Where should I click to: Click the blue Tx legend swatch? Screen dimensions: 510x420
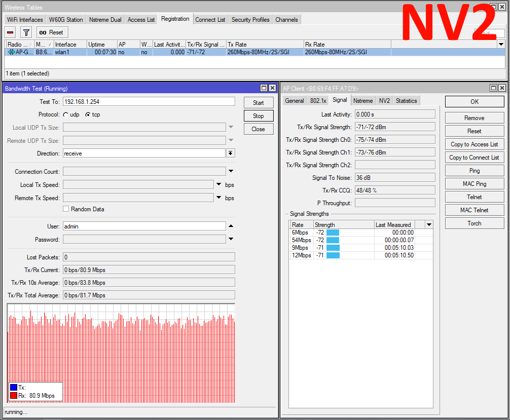[14, 388]
